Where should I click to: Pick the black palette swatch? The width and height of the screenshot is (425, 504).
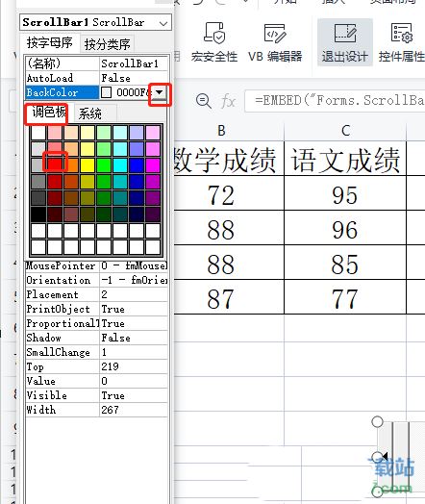click(38, 214)
